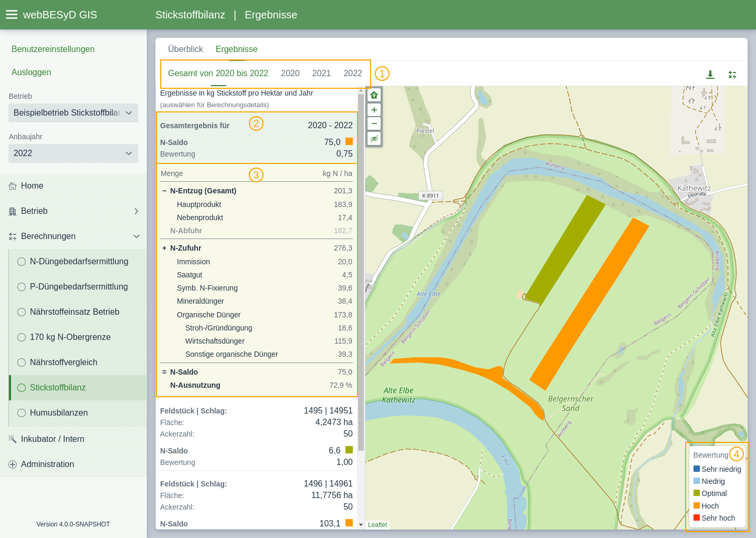Image resolution: width=756 pixels, height=538 pixels.
Task: Download the results via download icon
Action: coord(710,75)
